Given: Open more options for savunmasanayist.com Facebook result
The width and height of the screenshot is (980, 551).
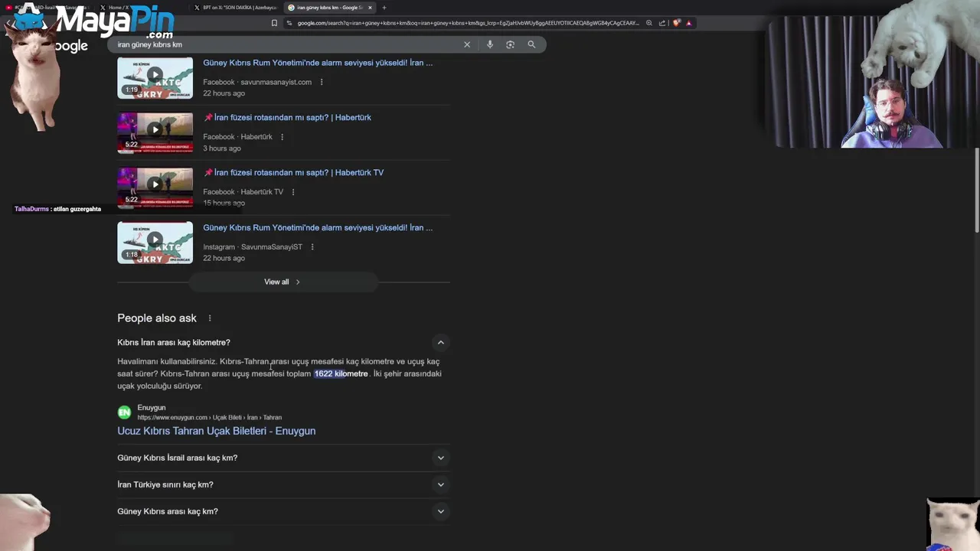Looking at the screenshot, I should [322, 82].
